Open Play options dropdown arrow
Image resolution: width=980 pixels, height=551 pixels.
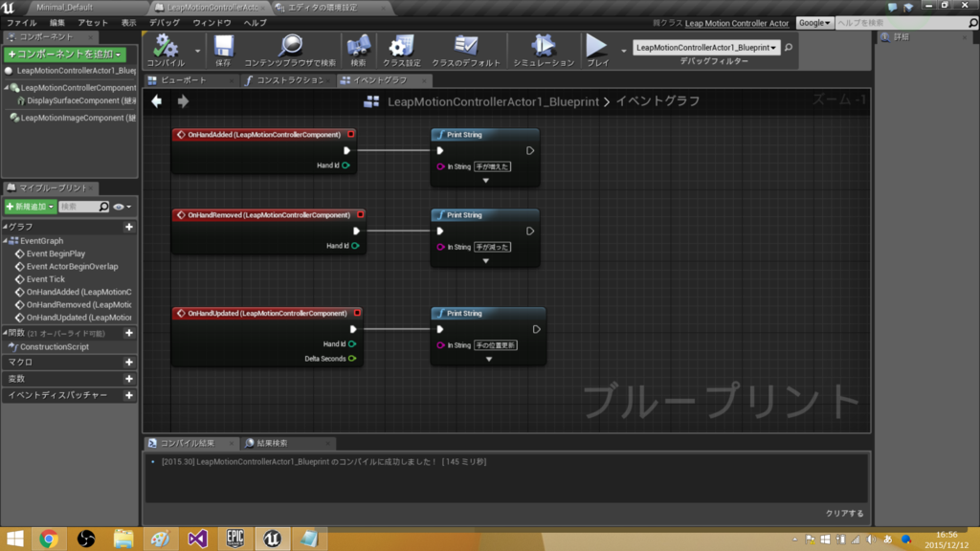(x=623, y=51)
